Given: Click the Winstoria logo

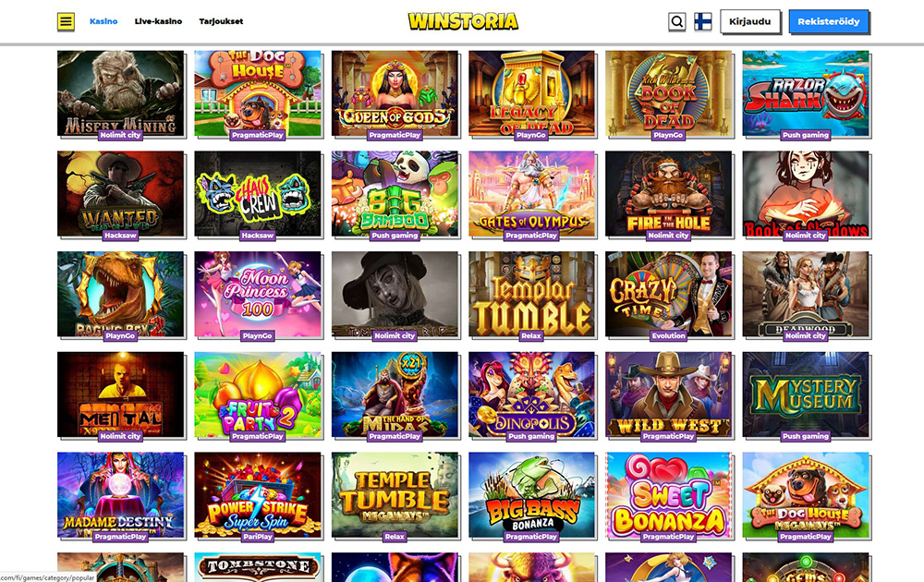Looking at the screenshot, I should [x=463, y=21].
